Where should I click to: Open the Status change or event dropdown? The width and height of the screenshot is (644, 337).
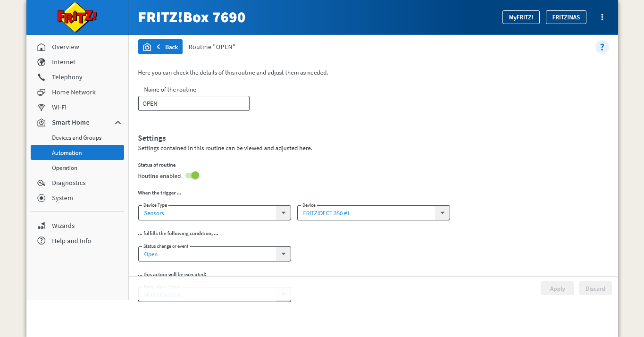click(214, 254)
